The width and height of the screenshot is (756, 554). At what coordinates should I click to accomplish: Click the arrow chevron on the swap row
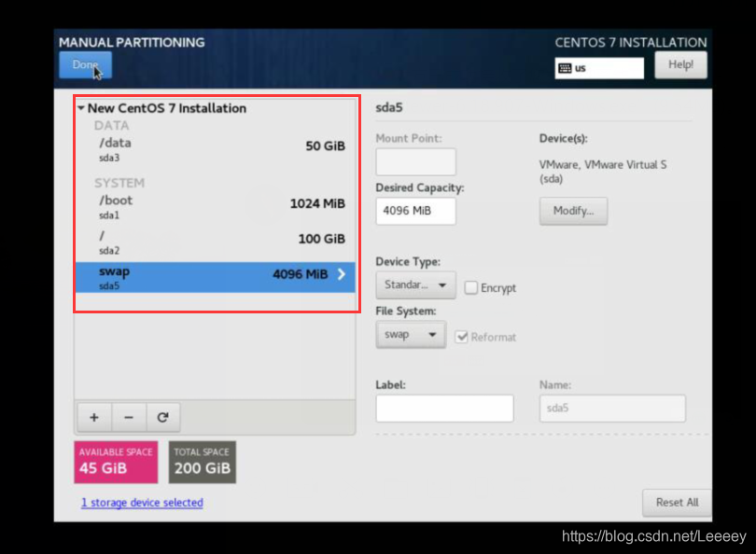click(x=342, y=274)
